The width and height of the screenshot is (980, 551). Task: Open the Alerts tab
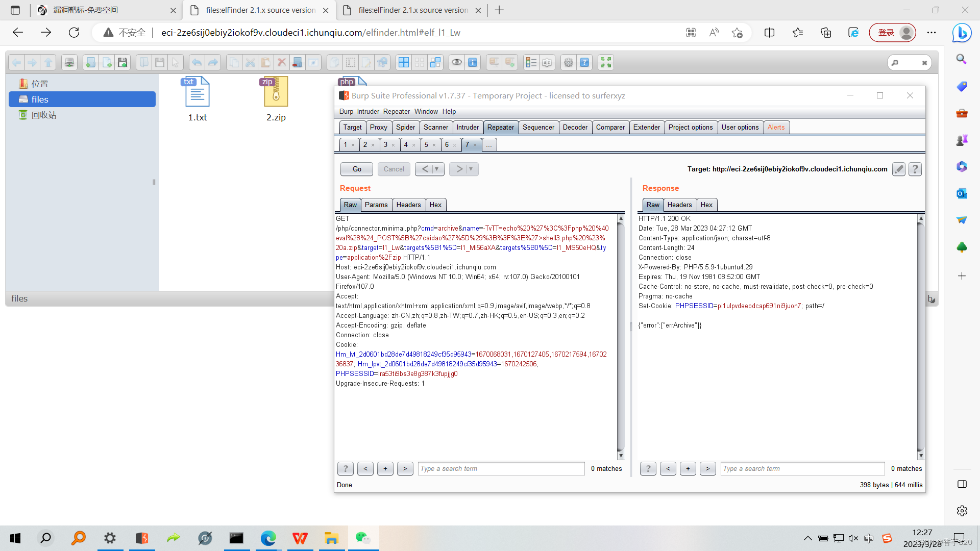[776, 128]
